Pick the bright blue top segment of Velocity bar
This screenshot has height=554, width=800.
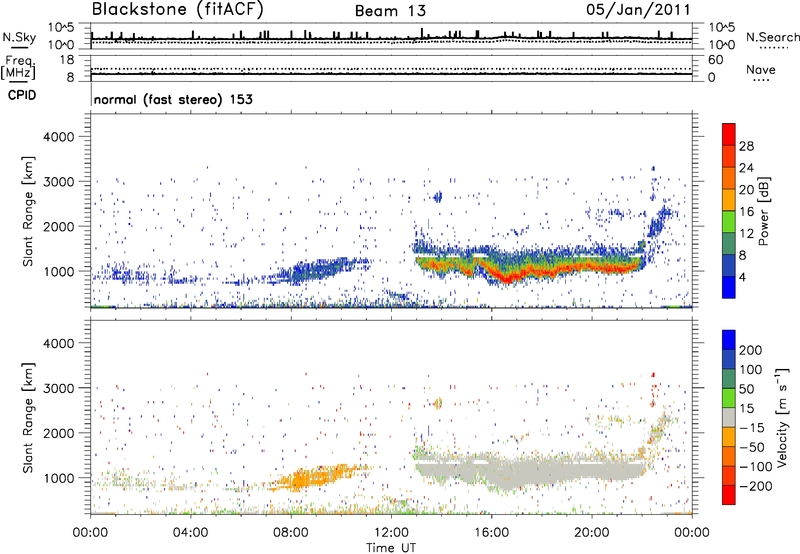(729, 340)
